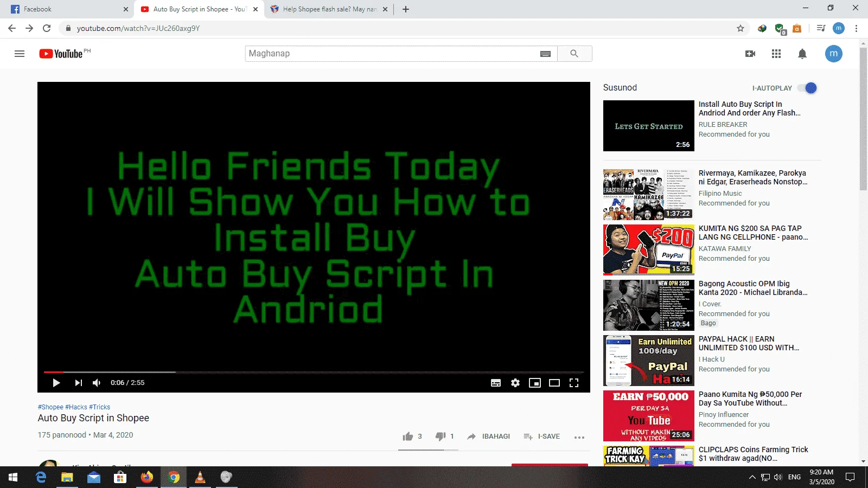This screenshot has width=868, height=488.
Task: Open the YouTube apps grid
Action: 776,54
